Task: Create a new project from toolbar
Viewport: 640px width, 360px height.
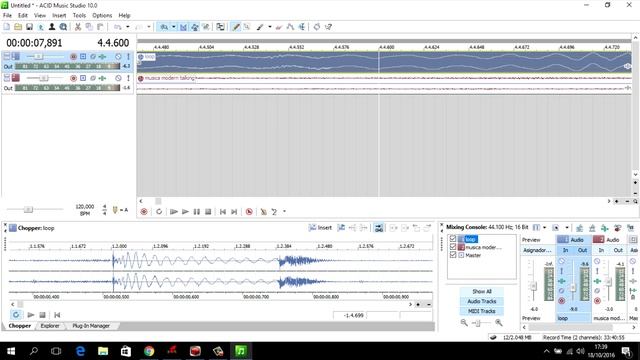Action: click(x=7, y=27)
